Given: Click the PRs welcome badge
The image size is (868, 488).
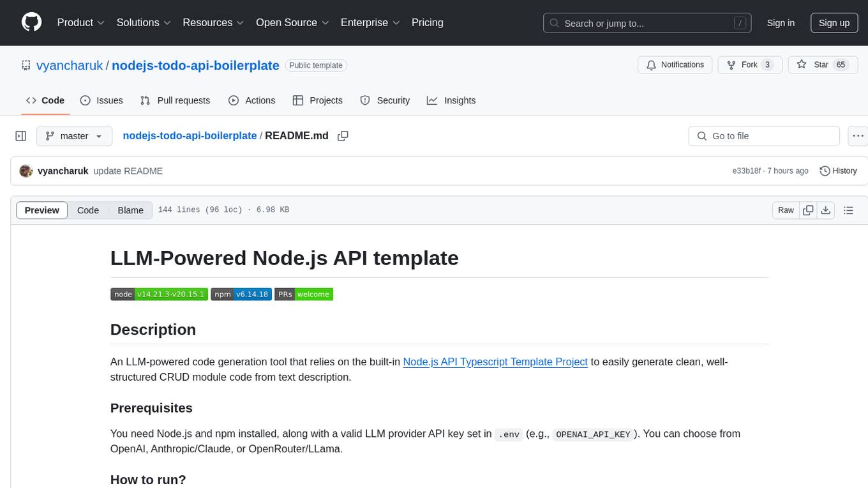Looking at the screenshot, I should (304, 294).
